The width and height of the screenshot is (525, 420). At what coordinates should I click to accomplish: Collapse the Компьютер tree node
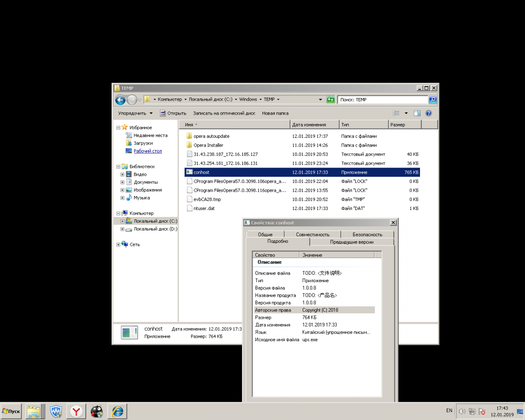118,213
